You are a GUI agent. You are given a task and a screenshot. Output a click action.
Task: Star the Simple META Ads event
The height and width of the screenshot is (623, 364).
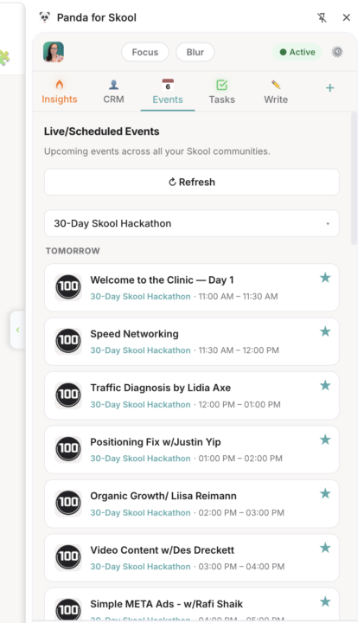click(x=325, y=601)
